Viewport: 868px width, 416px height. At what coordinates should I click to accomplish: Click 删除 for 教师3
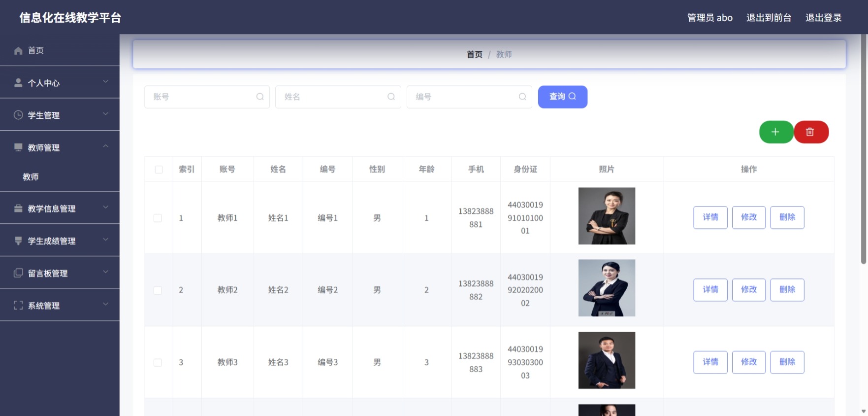[x=787, y=362]
